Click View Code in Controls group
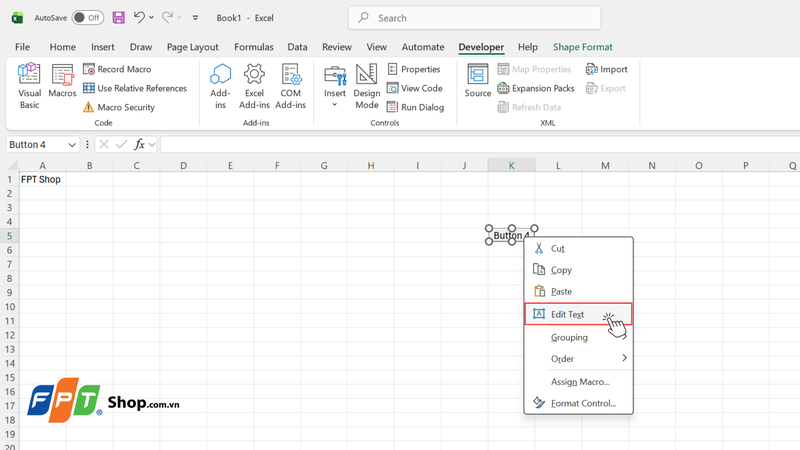 tap(415, 88)
